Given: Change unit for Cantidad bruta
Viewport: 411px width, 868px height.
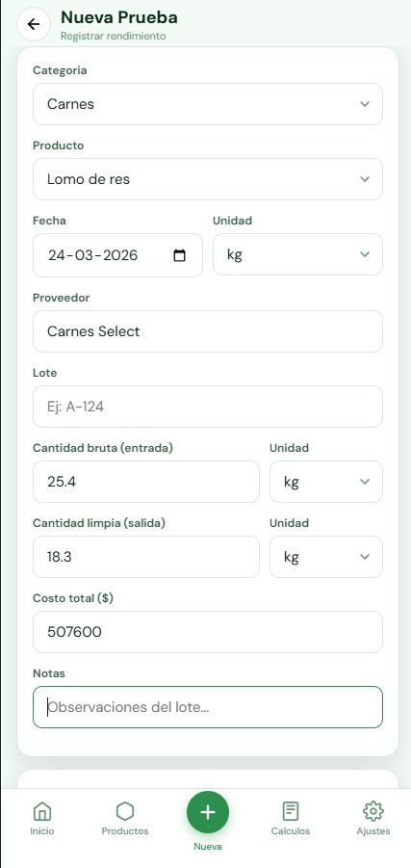Looking at the screenshot, I should pos(325,482).
